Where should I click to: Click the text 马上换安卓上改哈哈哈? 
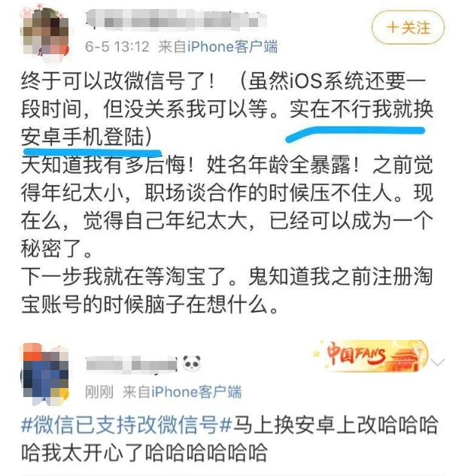(336, 424)
